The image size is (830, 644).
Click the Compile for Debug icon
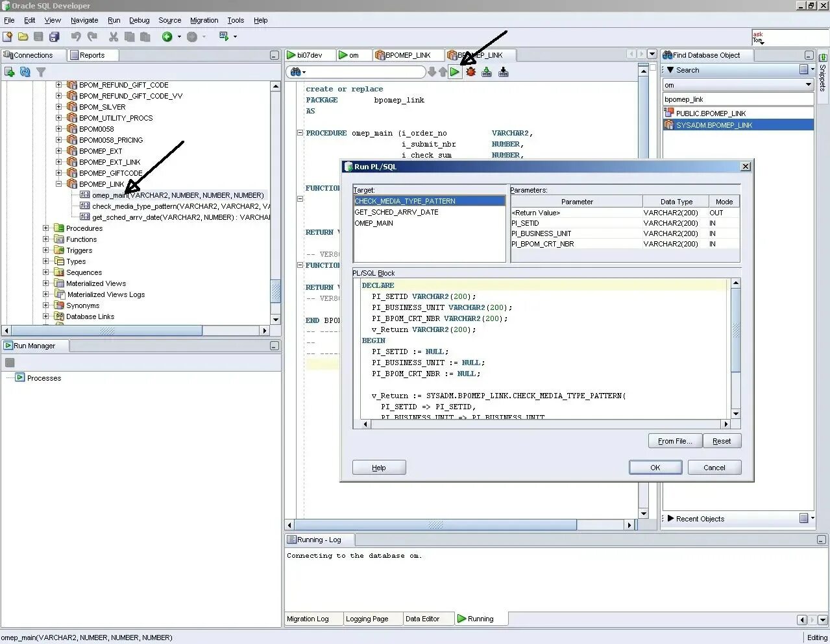coord(503,72)
